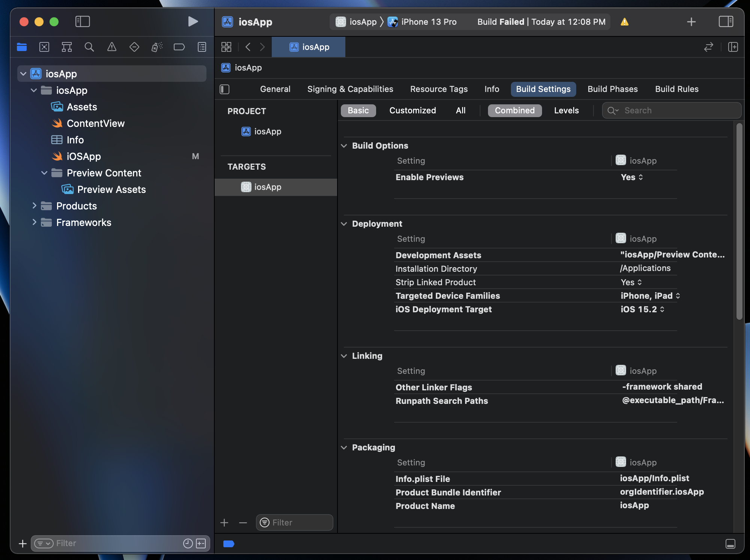Toggle the right inspector panel
Screen dimensions: 750x560
726,21
